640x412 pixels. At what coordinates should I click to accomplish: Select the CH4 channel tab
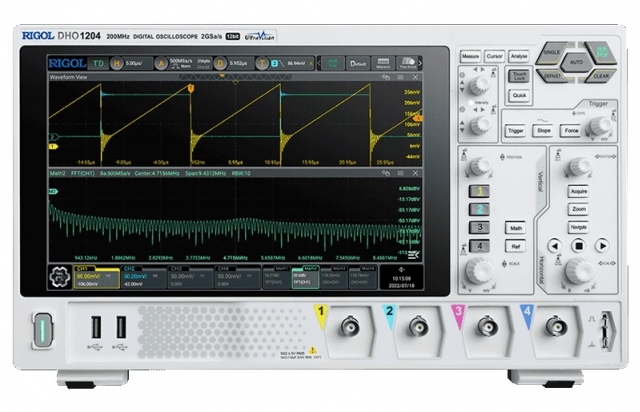coord(237,277)
